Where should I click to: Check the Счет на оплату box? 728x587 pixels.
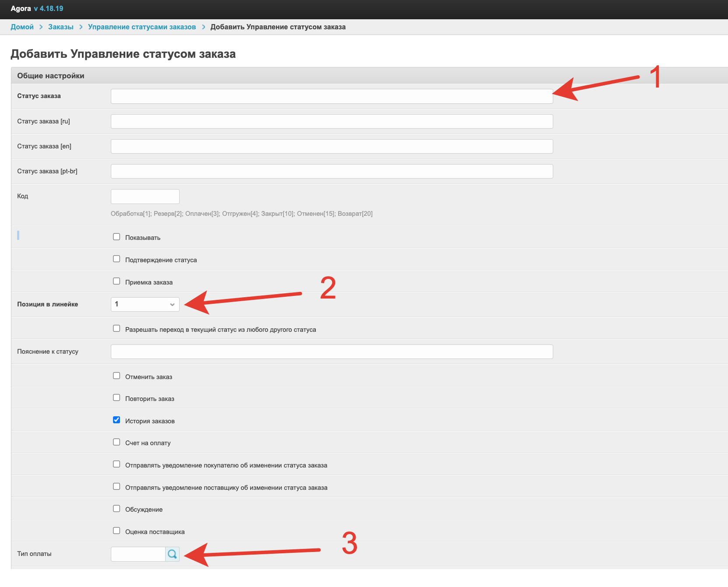click(x=117, y=442)
